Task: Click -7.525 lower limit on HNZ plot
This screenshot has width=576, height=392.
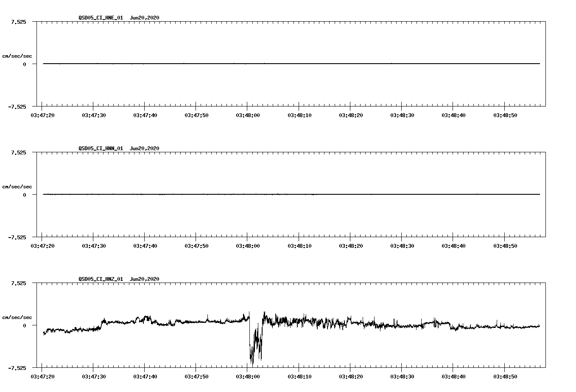Action: point(17,368)
